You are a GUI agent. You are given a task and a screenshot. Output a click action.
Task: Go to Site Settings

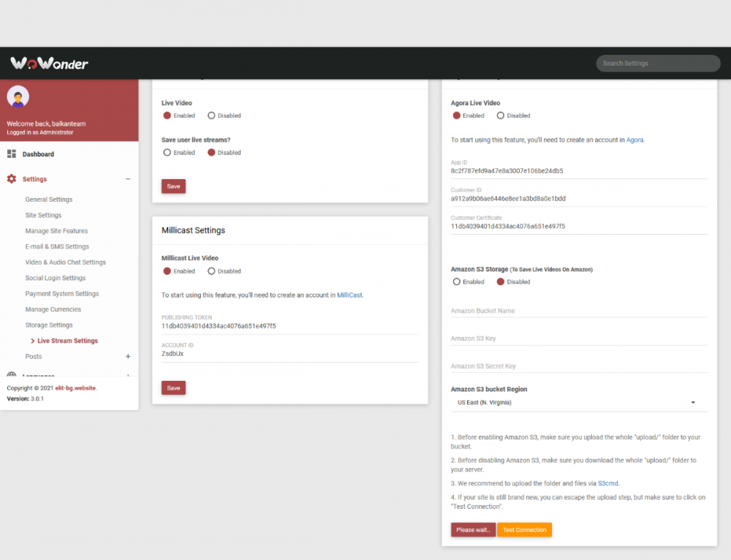(x=43, y=215)
